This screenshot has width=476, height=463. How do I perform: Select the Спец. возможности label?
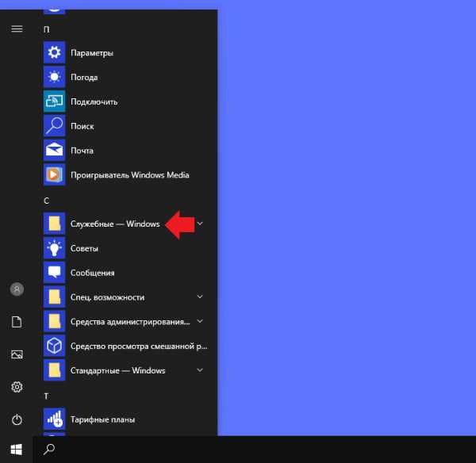(x=107, y=297)
